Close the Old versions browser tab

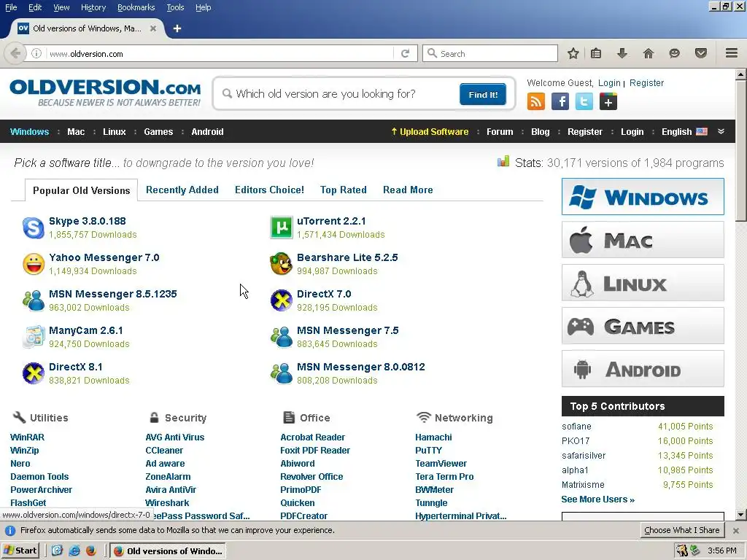pos(153,28)
